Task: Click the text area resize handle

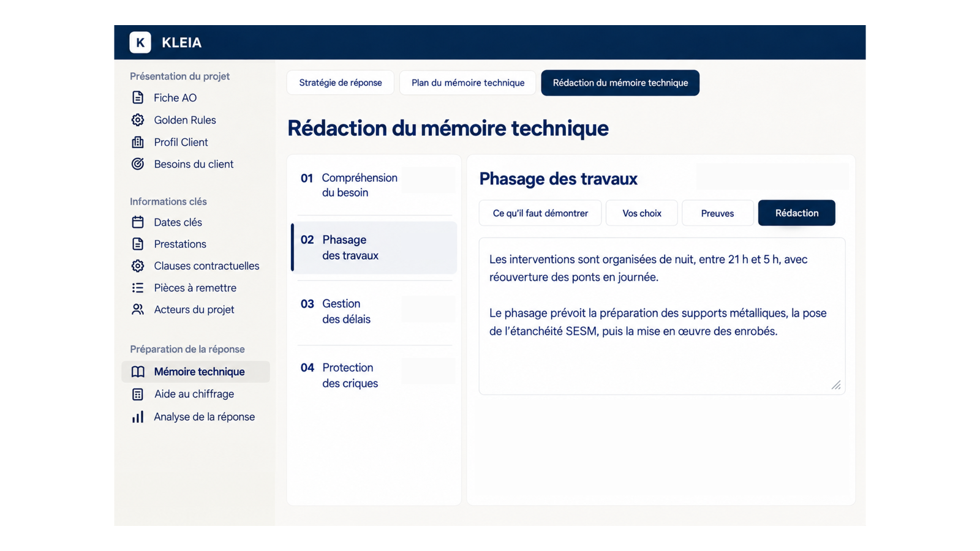Action: point(836,385)
